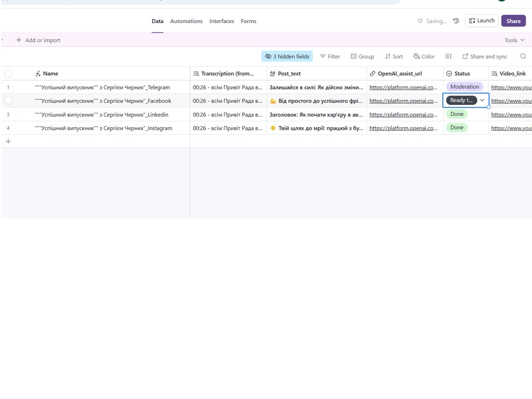
Task: Select Transcription cell in Telegram row
Action: point(228,87)
